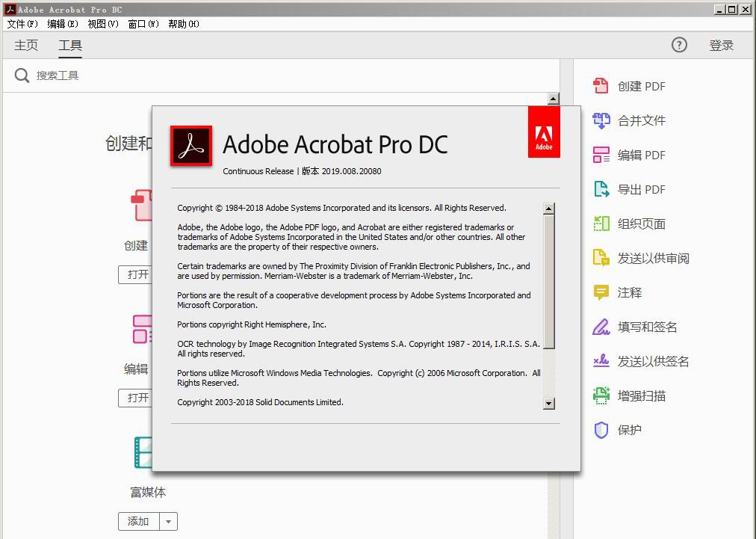Click 增强扫描 label in sidebar
Image resolution: width=756 pixels, height=539 pixels.
pyautogui.click(x=641, y=395)
